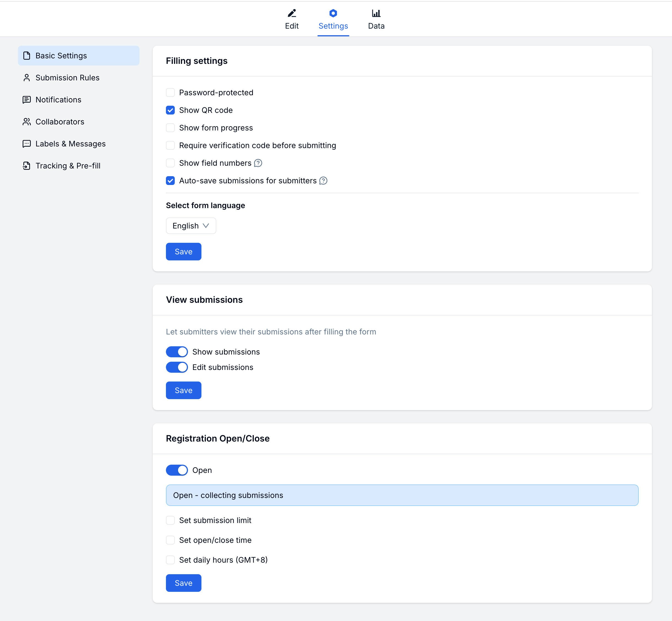Click help icon beside Show field numbers
The width and height of the screenshot is (672, 621).
point(258,163)
